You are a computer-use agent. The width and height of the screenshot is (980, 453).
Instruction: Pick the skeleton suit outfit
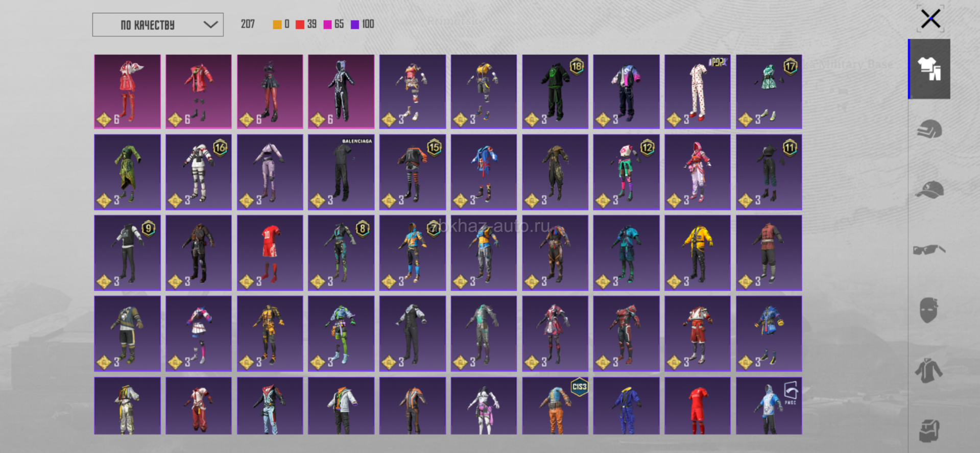(341, 91)
